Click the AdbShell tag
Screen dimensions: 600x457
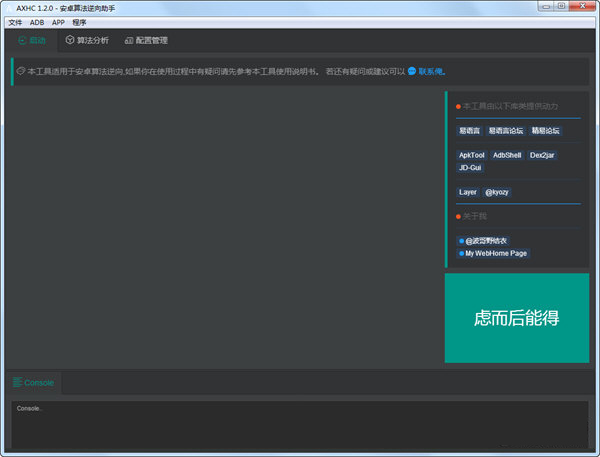507,155
